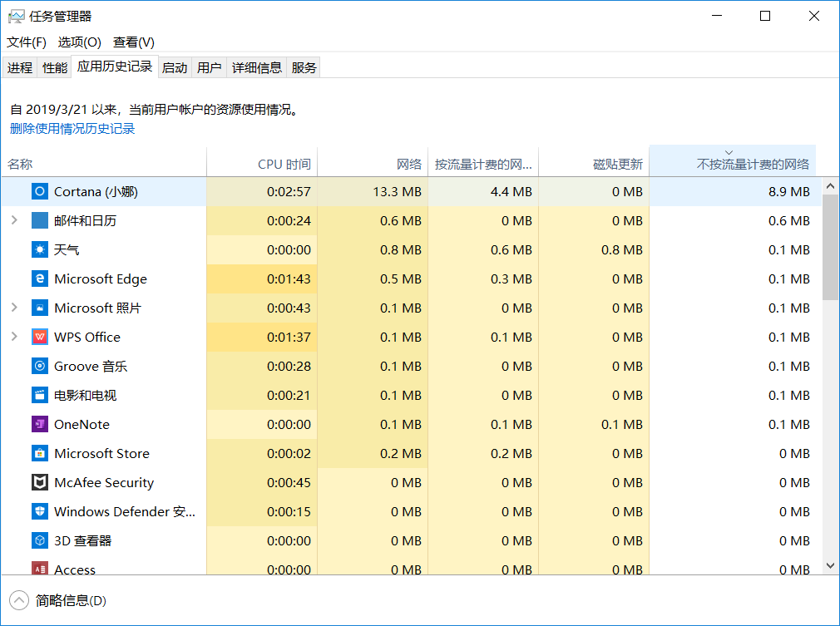This screenshot has width=840, height=626.
Task: Select the Microsoft Store row name
Action: 101,454
